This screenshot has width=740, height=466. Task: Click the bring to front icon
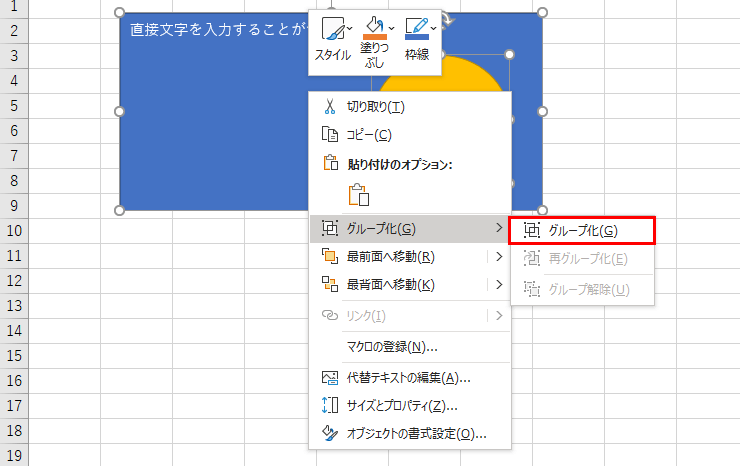click(x=329, y=256)
